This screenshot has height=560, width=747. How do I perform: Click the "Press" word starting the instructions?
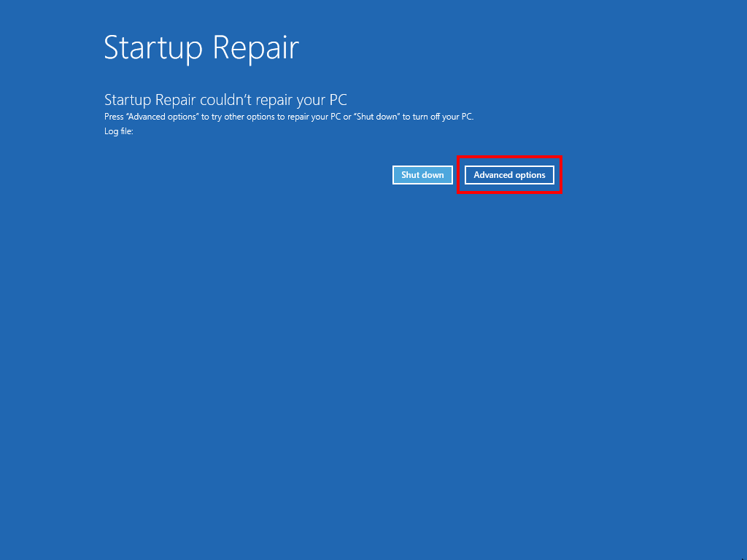click(114, 117)
